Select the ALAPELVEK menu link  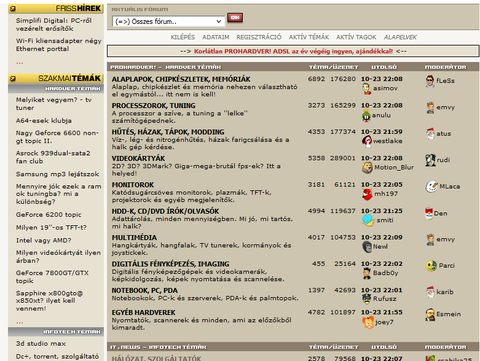pyautogui.click(x=400, y=37)
